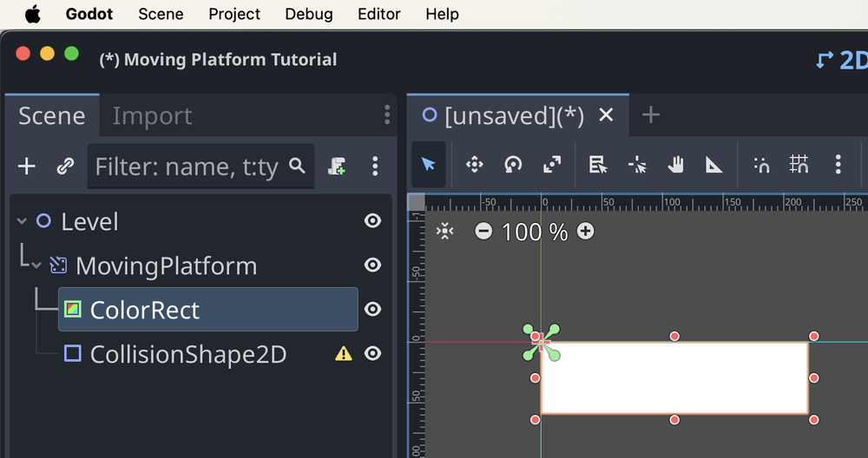The image size is (868, 458).
Task: Select the CollisionShape2D node
Action: (188, 354)
